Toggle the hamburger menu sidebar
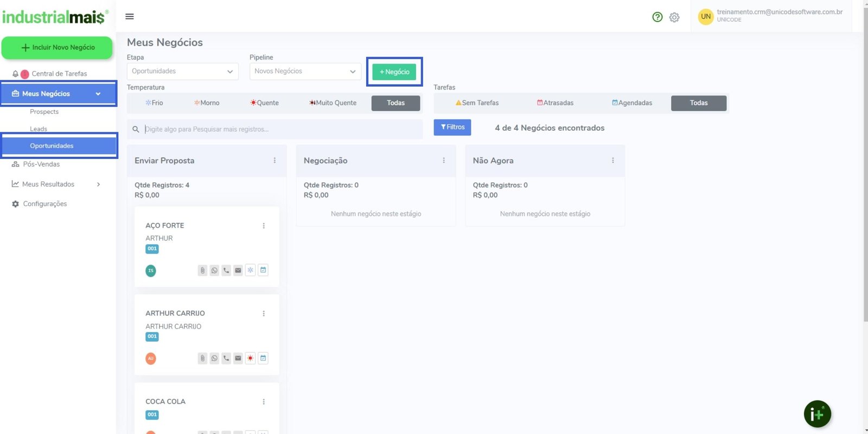Viewport: 868px width, 434px height. pyautogui.click(x=130, y=16)
